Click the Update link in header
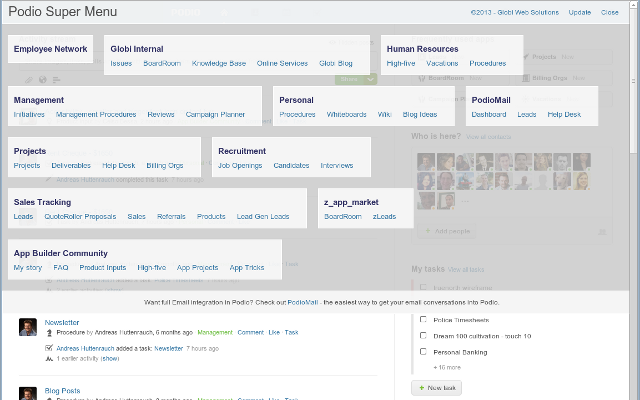 coord(579,13)
